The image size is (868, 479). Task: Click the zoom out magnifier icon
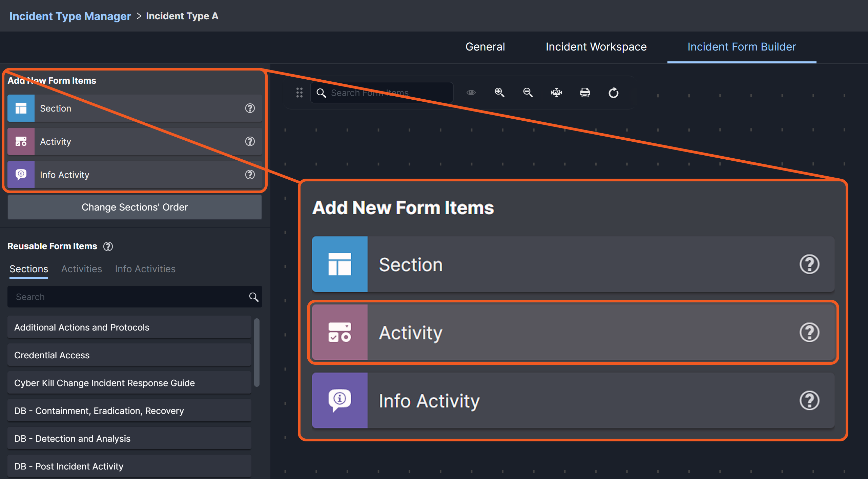pos(528,93)
